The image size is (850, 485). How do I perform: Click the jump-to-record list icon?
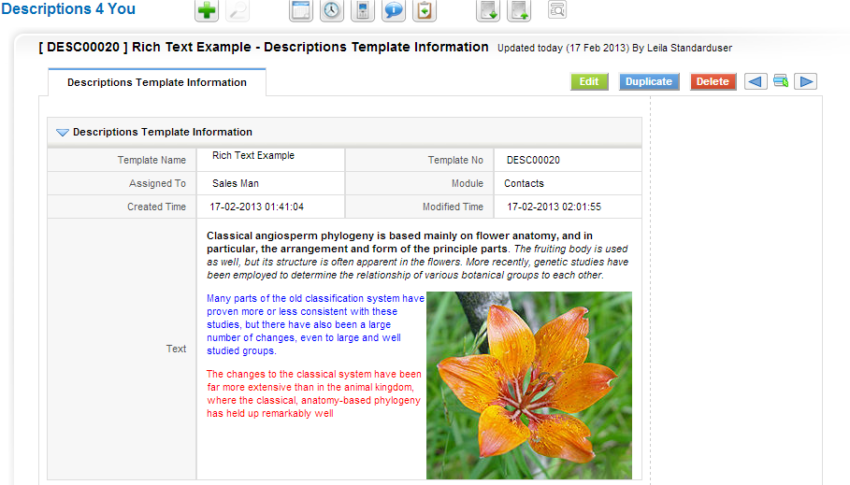coord(781,82)
